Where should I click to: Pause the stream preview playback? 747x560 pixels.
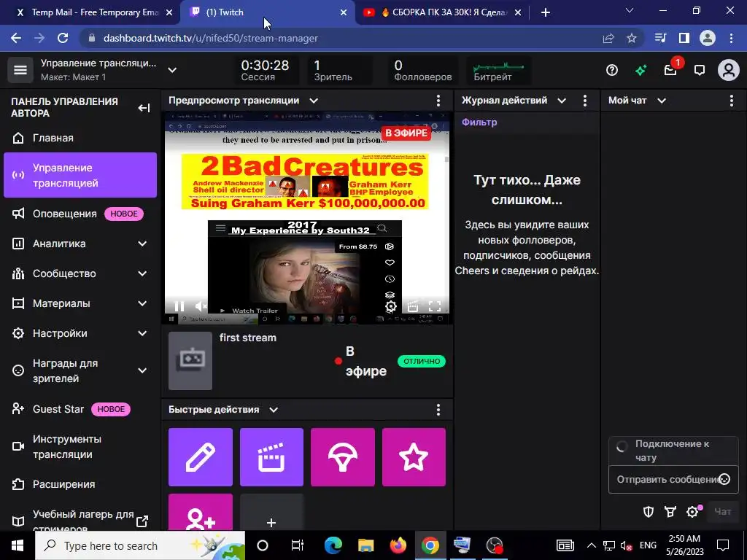(x=179, y=307)
